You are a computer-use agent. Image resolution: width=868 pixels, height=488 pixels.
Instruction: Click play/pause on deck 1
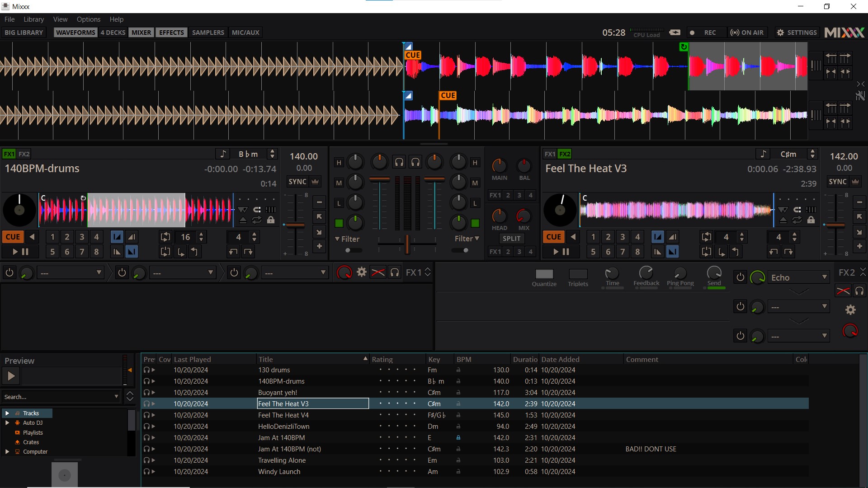tap(20, 252)
